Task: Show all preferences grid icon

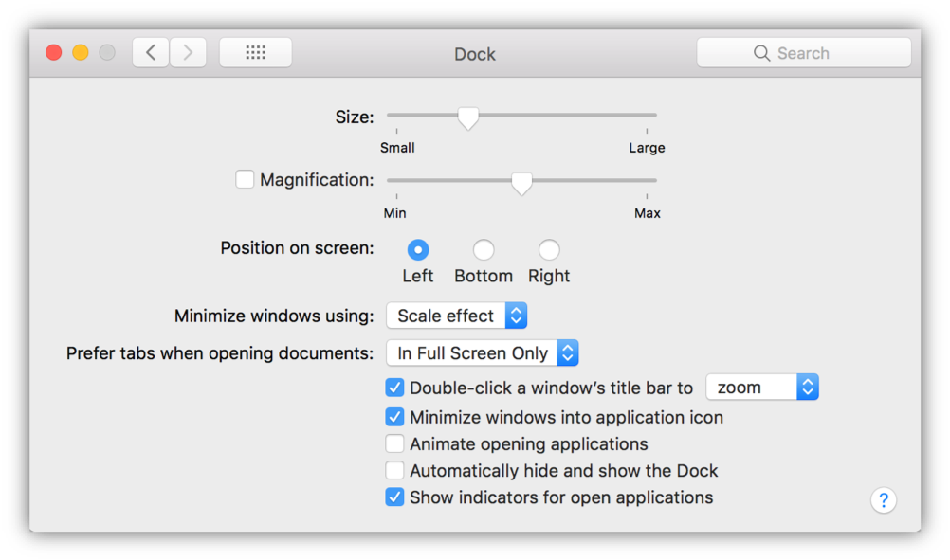Action: [255, 53]
